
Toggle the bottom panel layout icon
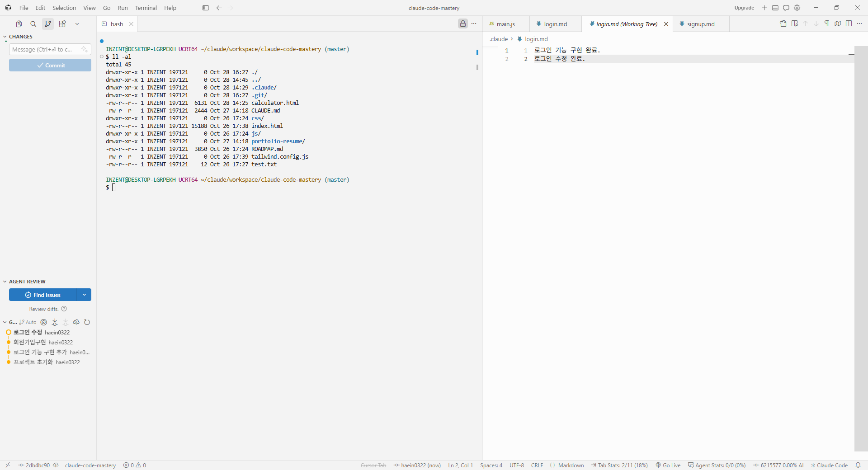tap(775, 8)
